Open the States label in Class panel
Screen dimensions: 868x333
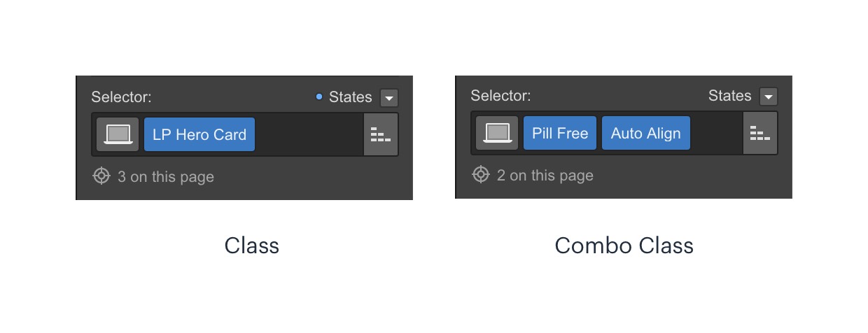tap(351, 97)
